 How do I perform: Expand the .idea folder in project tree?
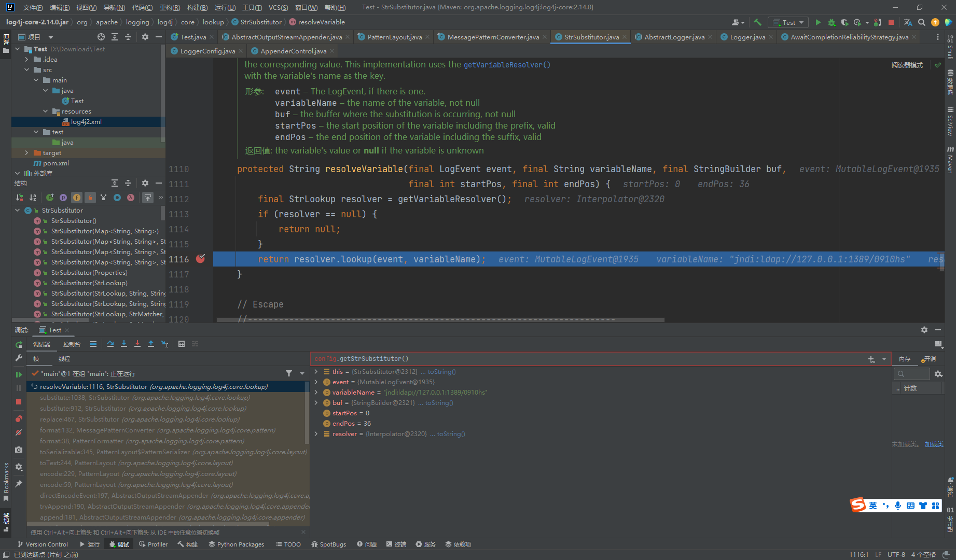coord(27,60)
